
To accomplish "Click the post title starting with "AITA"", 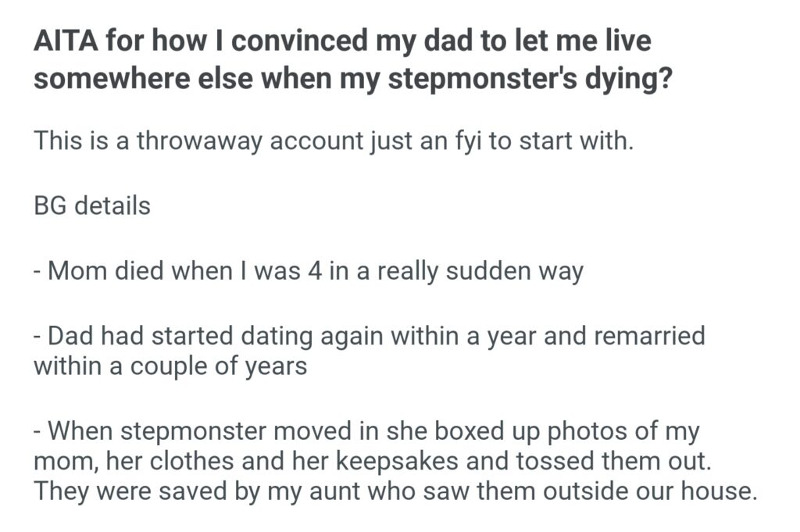I will click(342, 41).
